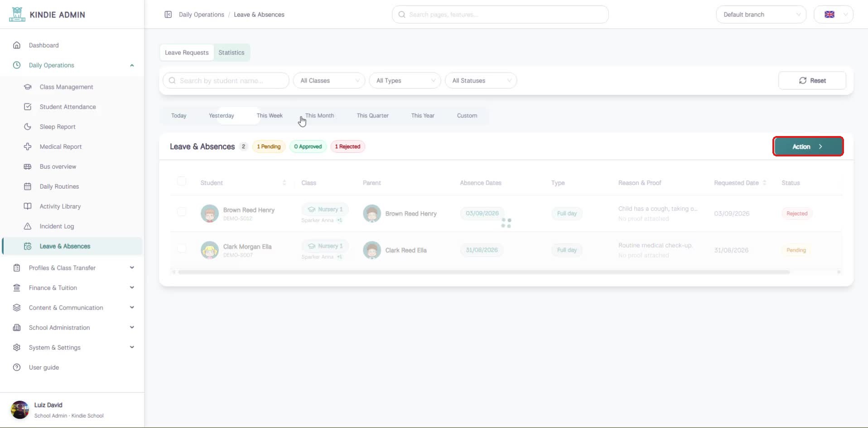Switch to the Statistics tab
The image size is (868, 428).
pos(231,53)
